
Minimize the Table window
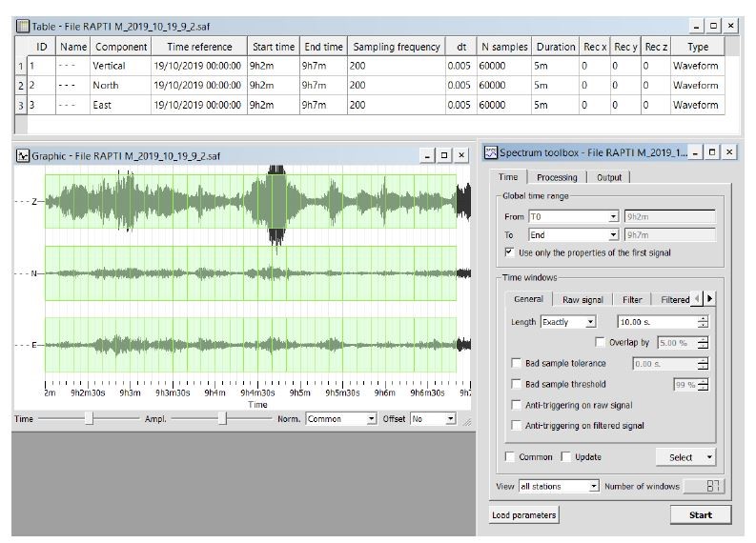click(x=696, y=26)
